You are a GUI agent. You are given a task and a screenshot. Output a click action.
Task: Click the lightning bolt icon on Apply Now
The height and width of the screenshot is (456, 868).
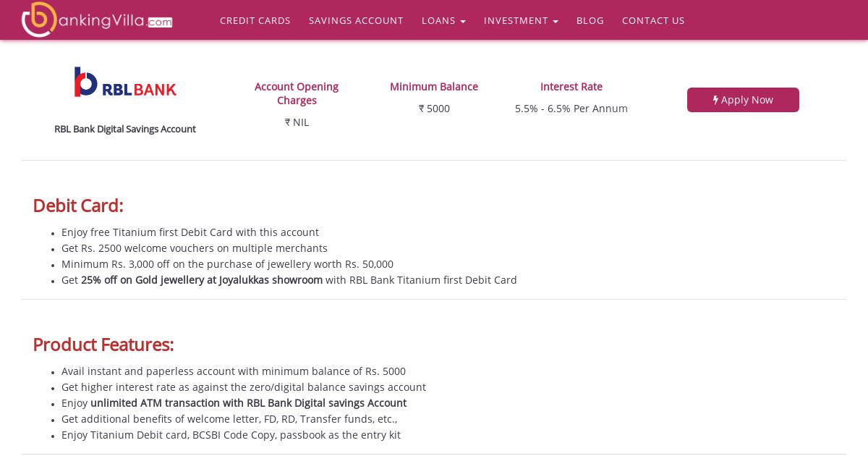coord(715,100)
